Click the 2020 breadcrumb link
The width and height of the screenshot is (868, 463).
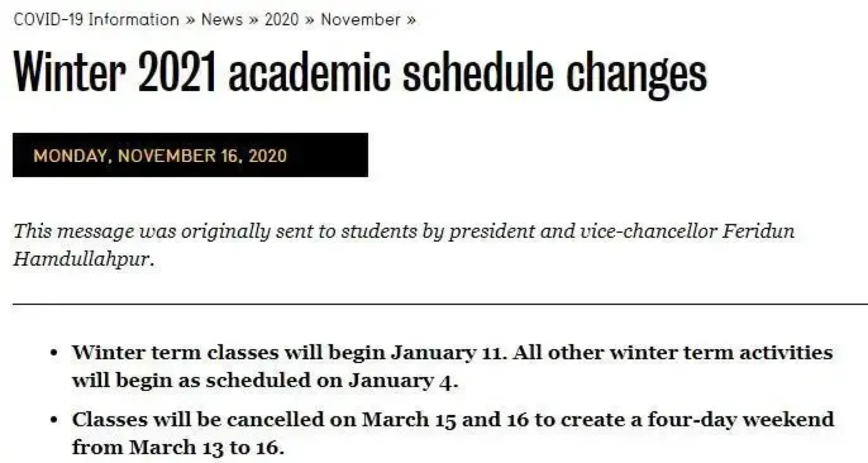tap(282, 20)
